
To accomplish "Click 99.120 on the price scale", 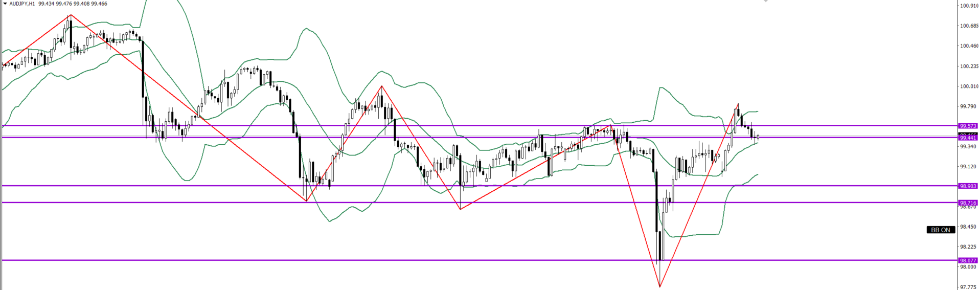I will point(969,167).
